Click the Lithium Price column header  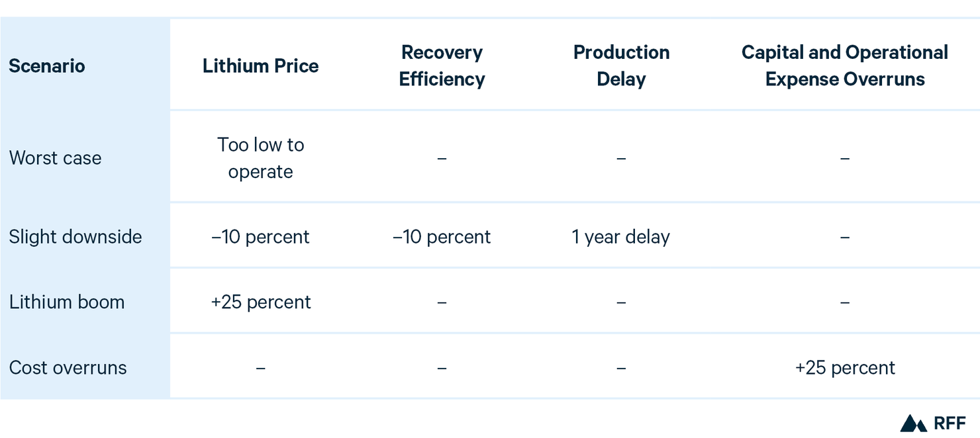point(260,66)
